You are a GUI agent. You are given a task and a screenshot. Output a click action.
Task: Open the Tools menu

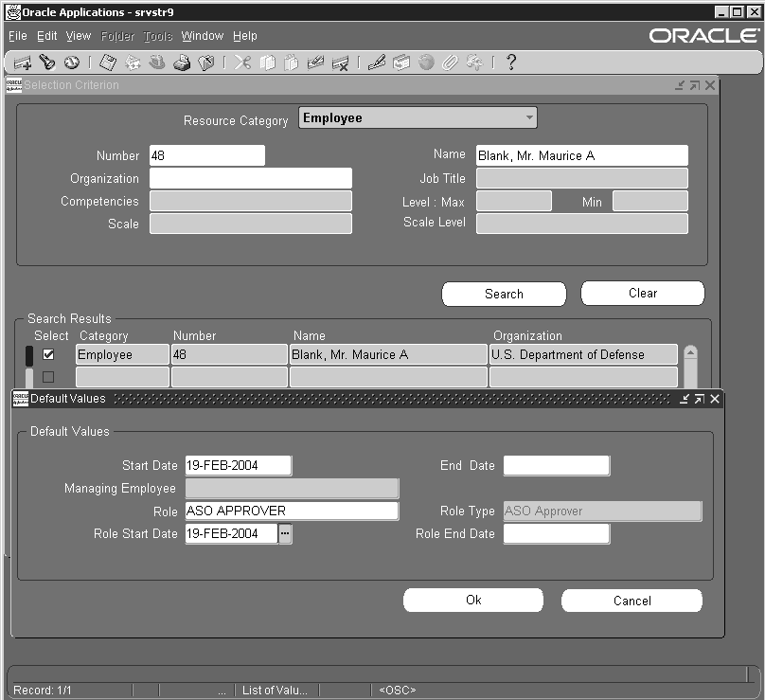(158, 36)
